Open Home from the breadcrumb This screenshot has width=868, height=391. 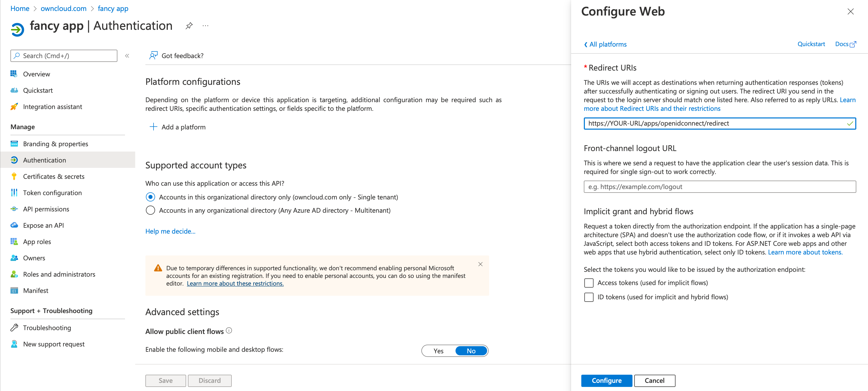click(20, 8)
